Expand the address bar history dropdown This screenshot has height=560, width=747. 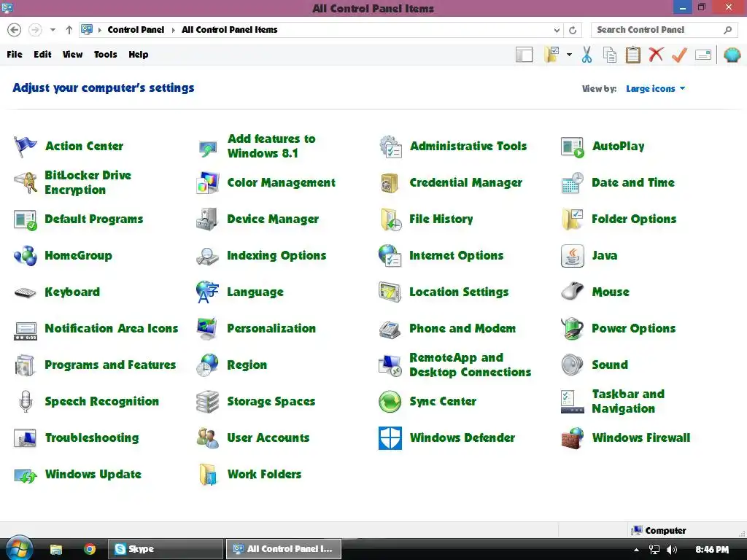[557, 30]
